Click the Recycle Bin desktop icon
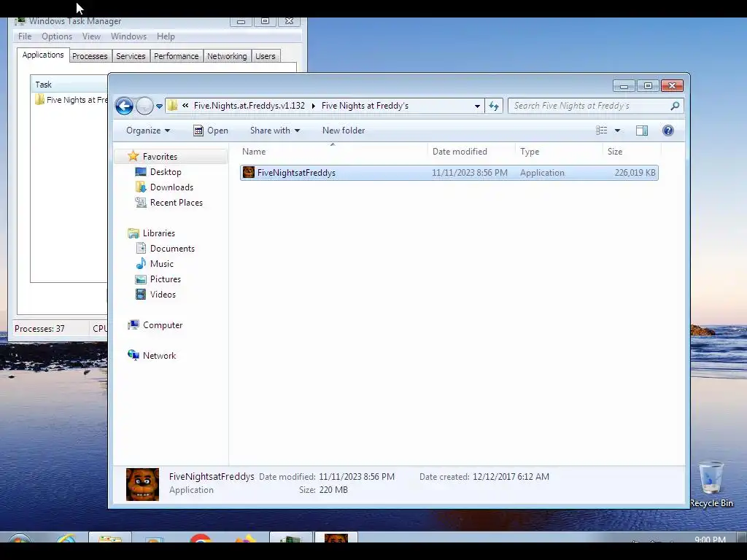This screenshot has height=560, width=747. pos(711,484)
